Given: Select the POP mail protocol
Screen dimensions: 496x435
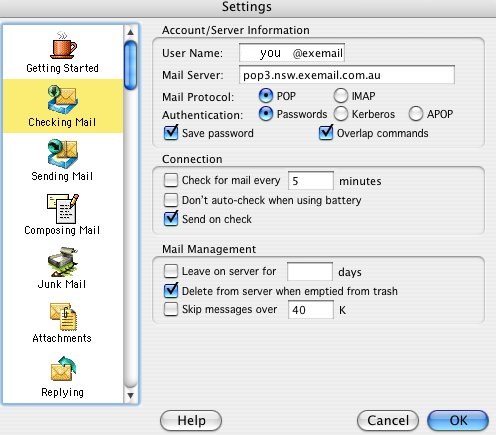Looking at the screenshot, I should [x=266, y=96].
